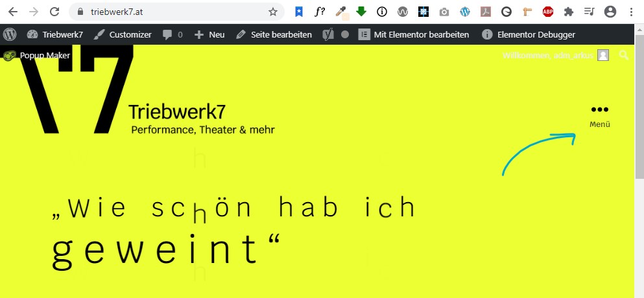Open the Chrome extensions puzzle icon

point(569,12)
